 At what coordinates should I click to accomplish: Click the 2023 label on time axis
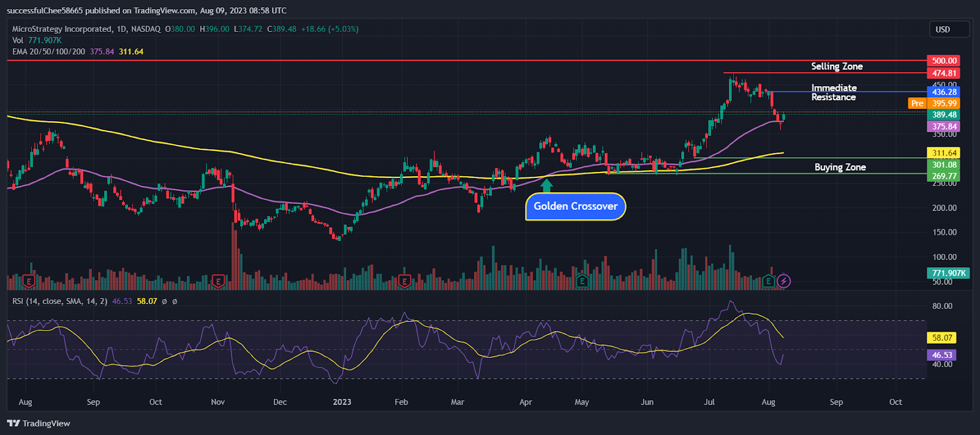point(342,402)
